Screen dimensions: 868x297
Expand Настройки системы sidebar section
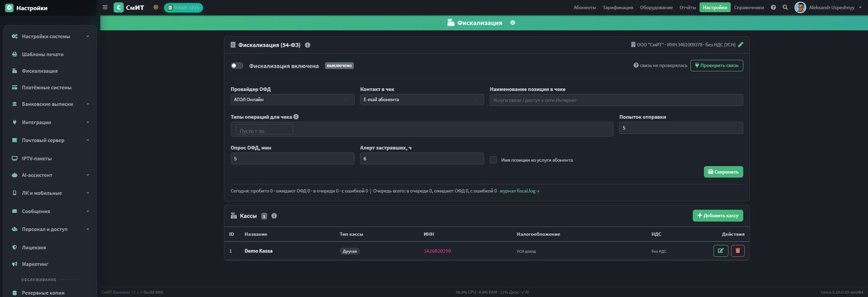(x=50, y=37)
